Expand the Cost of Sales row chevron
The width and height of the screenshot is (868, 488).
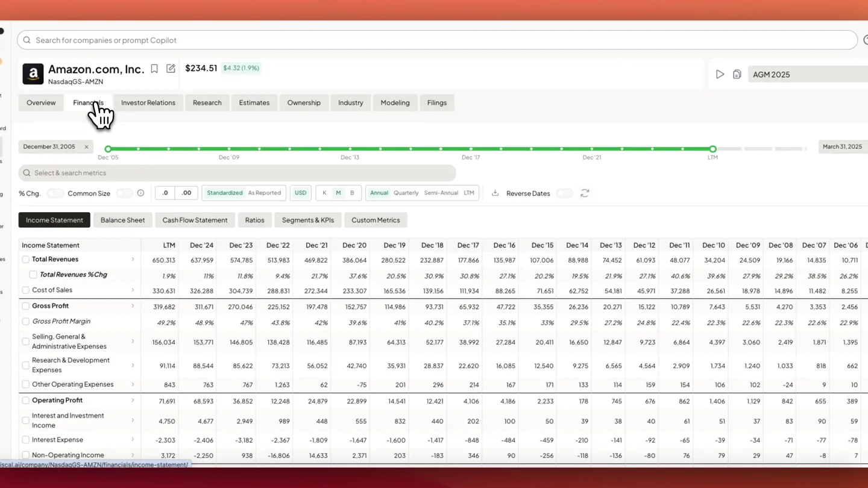[133, 290]
